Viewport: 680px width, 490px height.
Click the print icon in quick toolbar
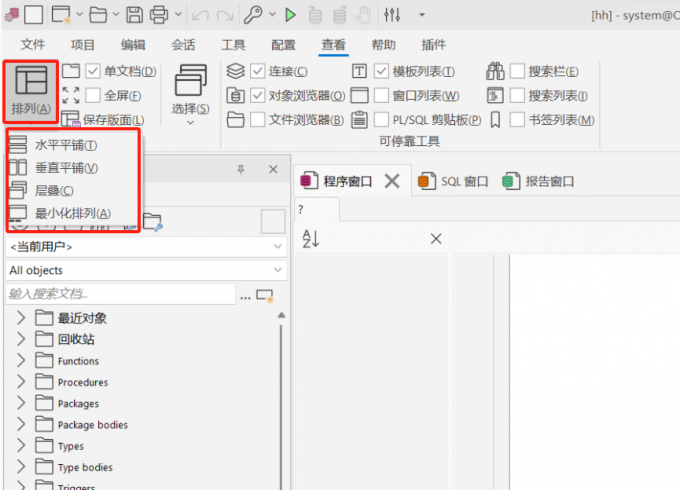pyautogui.click(x=159, y=15)
